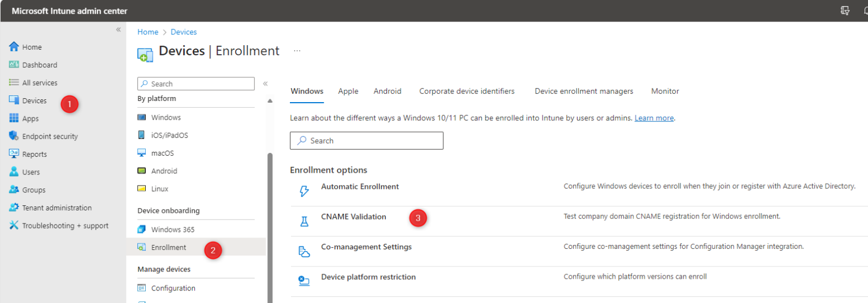The height and width of the screenshot is (303, 868).
Task: Click the All services list icon
Action: point(14,82)
